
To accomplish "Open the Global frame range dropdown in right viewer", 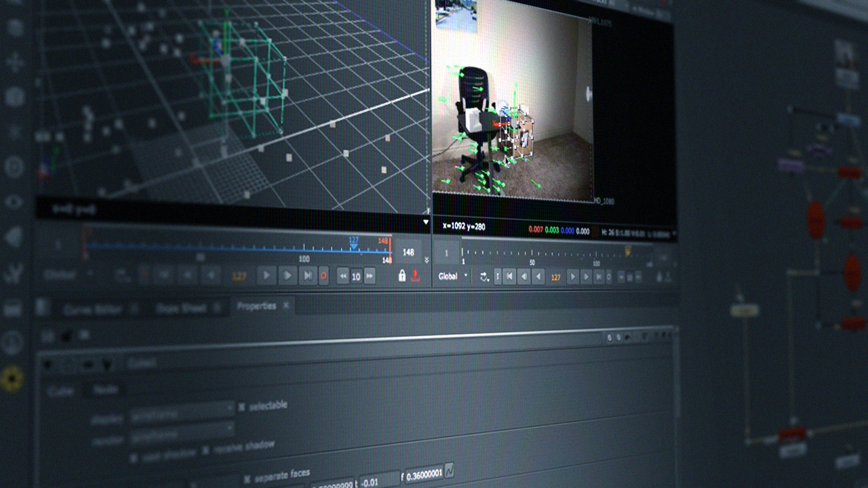I will pos(453,277).
